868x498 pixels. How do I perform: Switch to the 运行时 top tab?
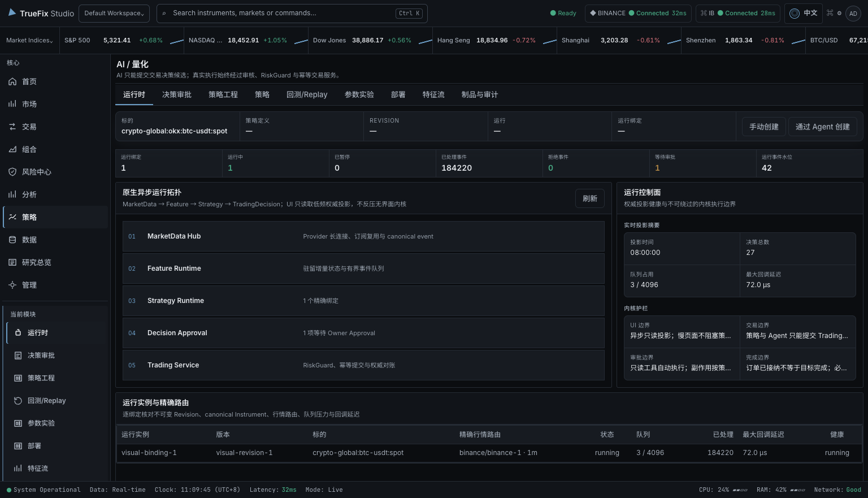pos(134,94)
